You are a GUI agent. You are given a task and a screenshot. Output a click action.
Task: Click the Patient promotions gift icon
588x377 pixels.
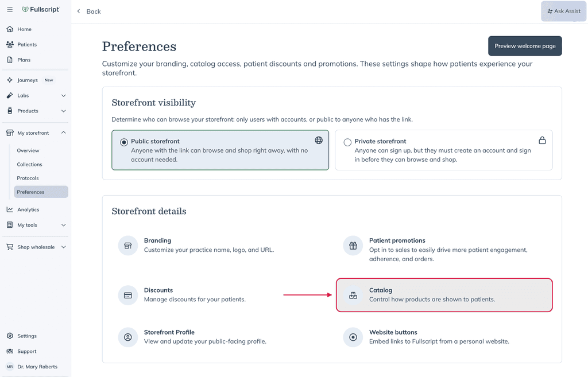click(353, 246)
